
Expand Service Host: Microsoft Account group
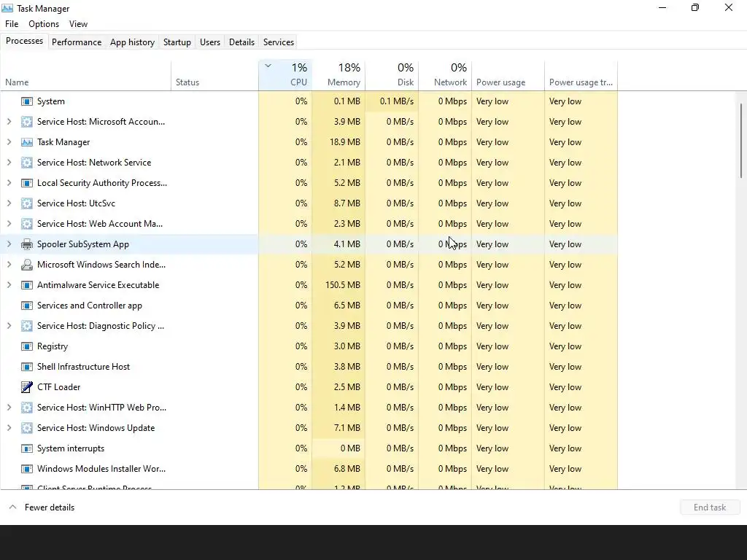click(9, 122)
